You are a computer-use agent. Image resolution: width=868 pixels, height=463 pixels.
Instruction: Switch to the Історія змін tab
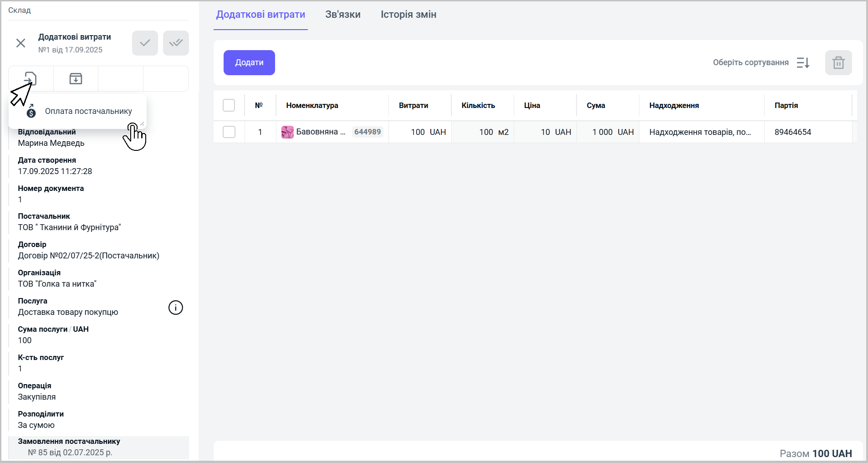pyautogui.click(x=408, y=15)
